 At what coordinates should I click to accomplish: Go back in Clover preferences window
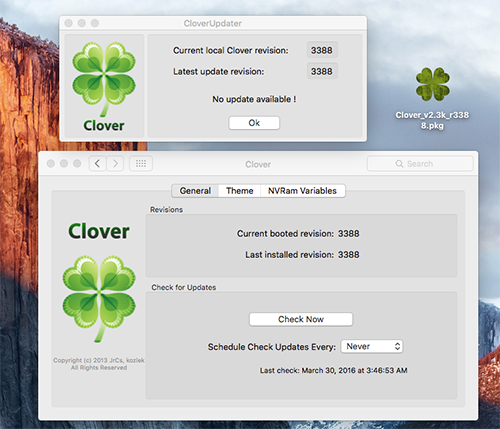click(x=97, y=164)
